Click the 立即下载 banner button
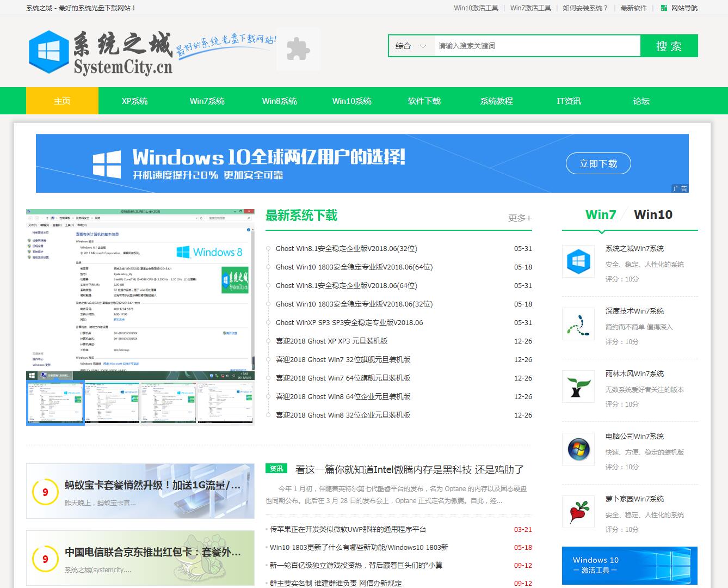728x588 pixels. (x=599, y=163)
